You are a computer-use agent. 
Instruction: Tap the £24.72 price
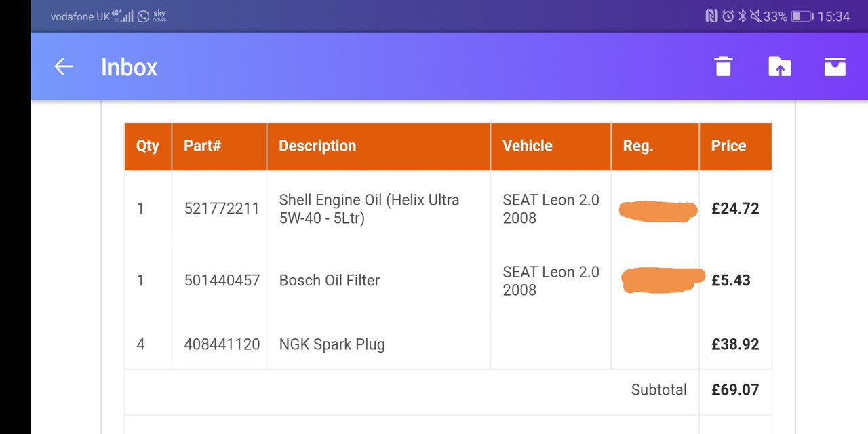point(735,209)
